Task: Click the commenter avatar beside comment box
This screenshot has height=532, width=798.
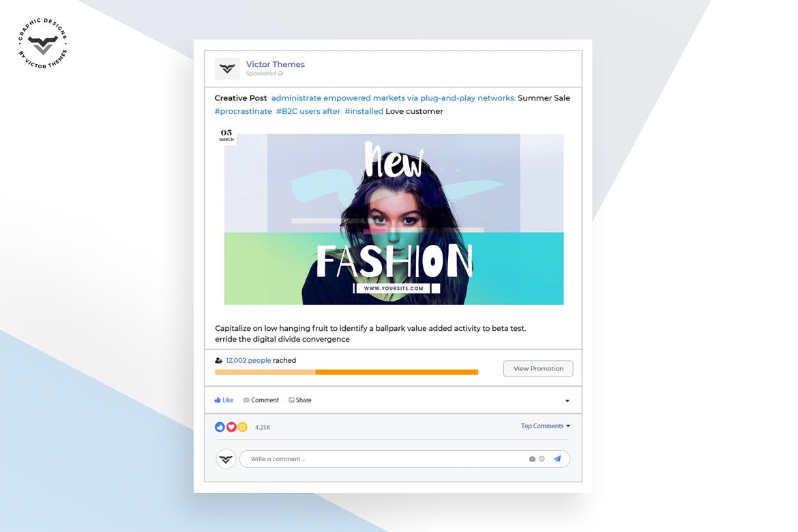Action: (226, 459)
